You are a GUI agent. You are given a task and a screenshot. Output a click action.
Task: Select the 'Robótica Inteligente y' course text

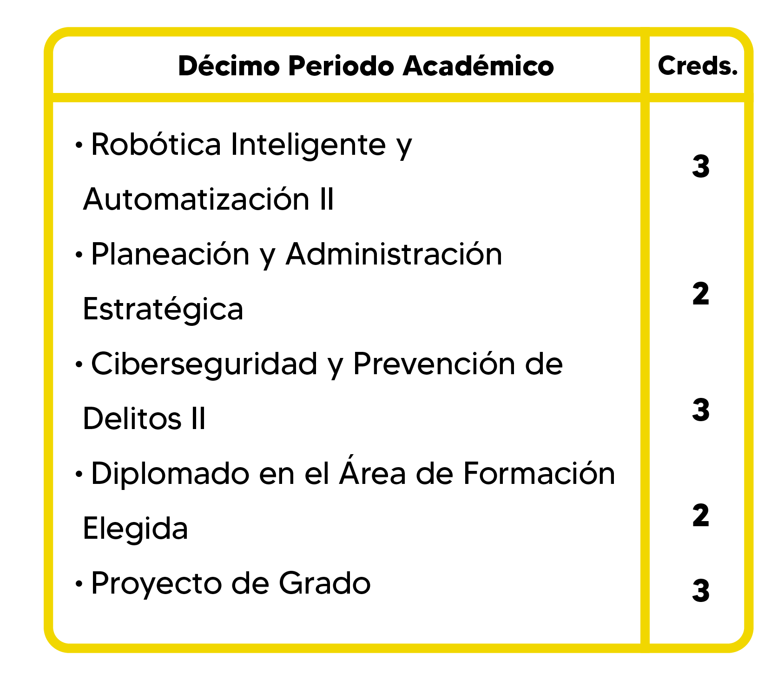click(x=251, y=145)
